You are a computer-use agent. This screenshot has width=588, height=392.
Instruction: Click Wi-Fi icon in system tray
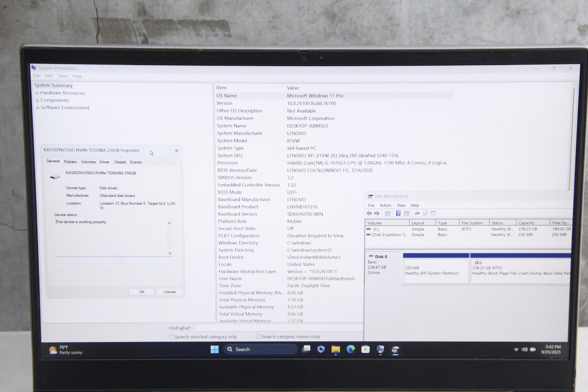tap(516, 349)
